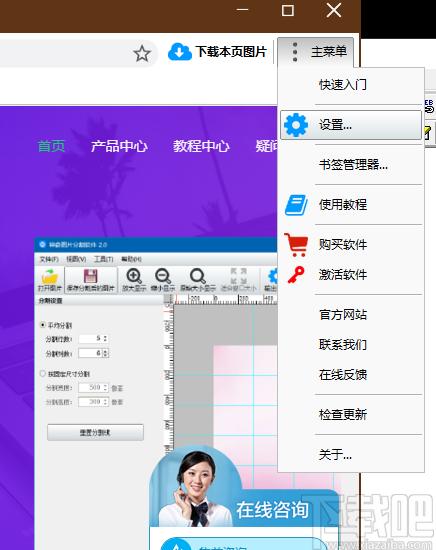Click the split width field showing 500
The width and height of the screenshot is (436, 550).
pos(94,388)
